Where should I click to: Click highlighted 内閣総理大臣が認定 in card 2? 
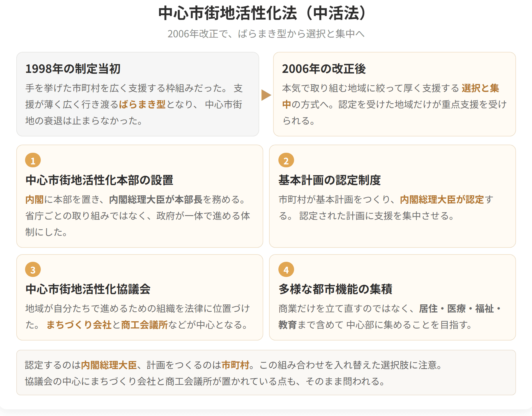[442, 199]
